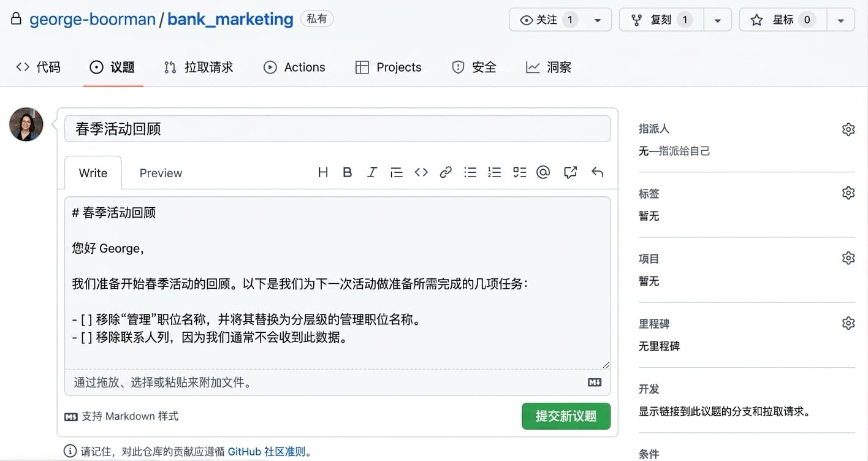
Task: Click the line 您好 George,
Action: pos(108,248)
